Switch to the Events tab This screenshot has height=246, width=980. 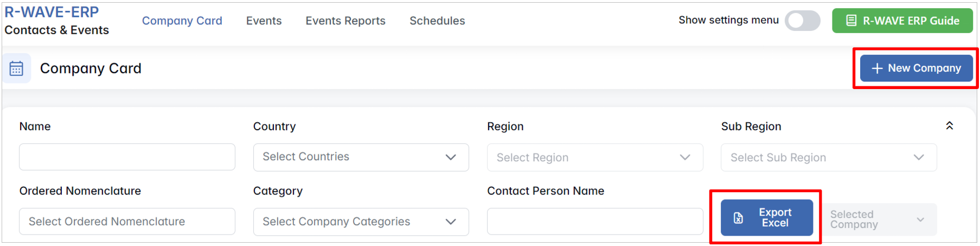click(264, 21)
